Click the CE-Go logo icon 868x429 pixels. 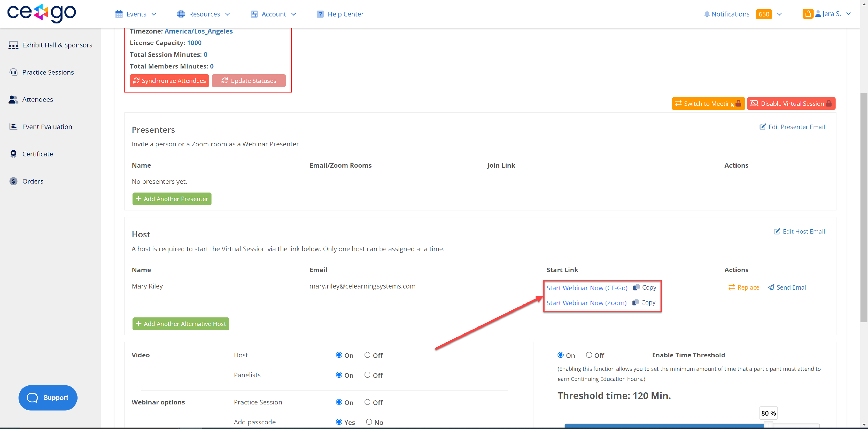coord(41,13)
